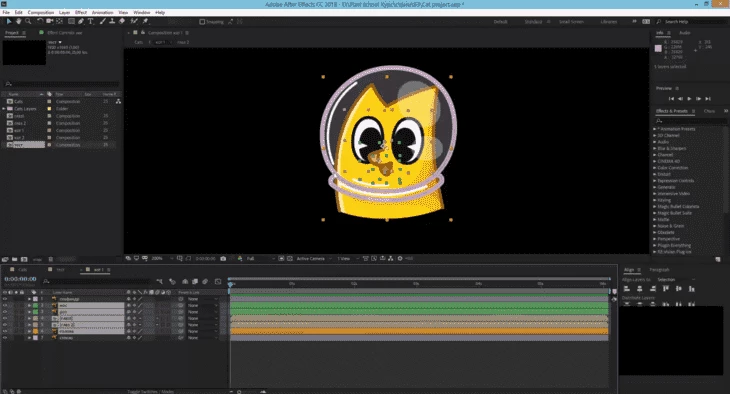Select the Selection arrow tool

point(9,21)
